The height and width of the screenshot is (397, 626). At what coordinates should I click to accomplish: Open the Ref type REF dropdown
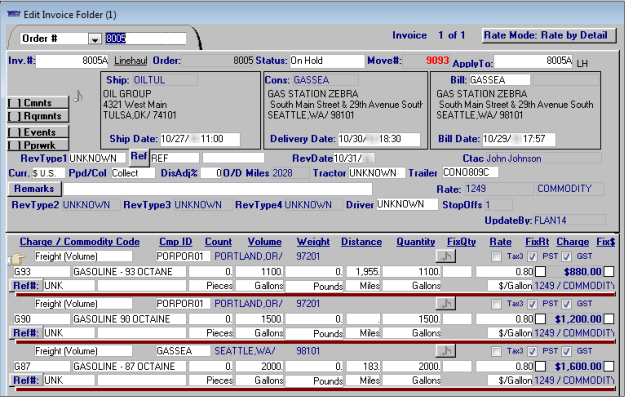click(174, 158)
